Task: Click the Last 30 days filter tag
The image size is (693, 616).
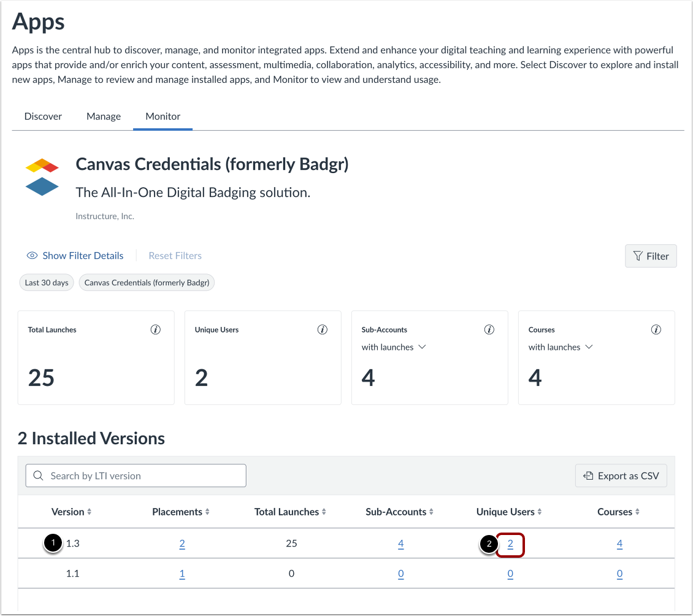Action: tap(47, 283)
